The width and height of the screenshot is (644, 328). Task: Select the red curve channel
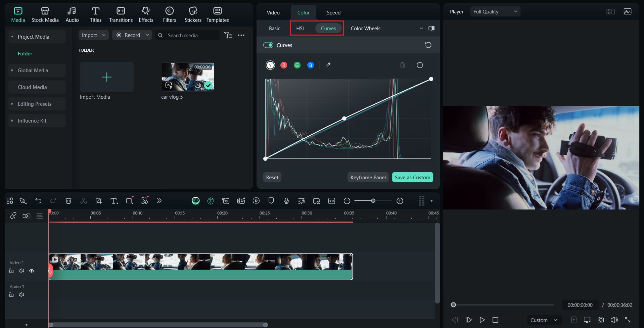tap(284, 65)
